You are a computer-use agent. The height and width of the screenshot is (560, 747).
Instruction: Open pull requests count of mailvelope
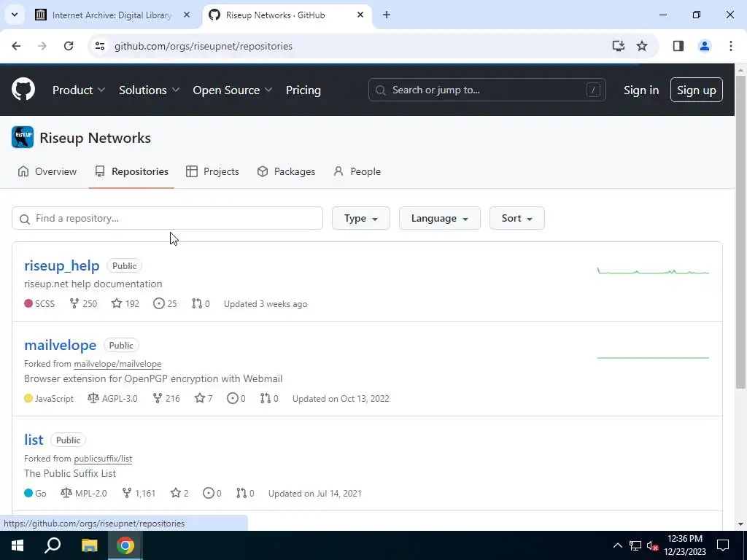point(269,399)
